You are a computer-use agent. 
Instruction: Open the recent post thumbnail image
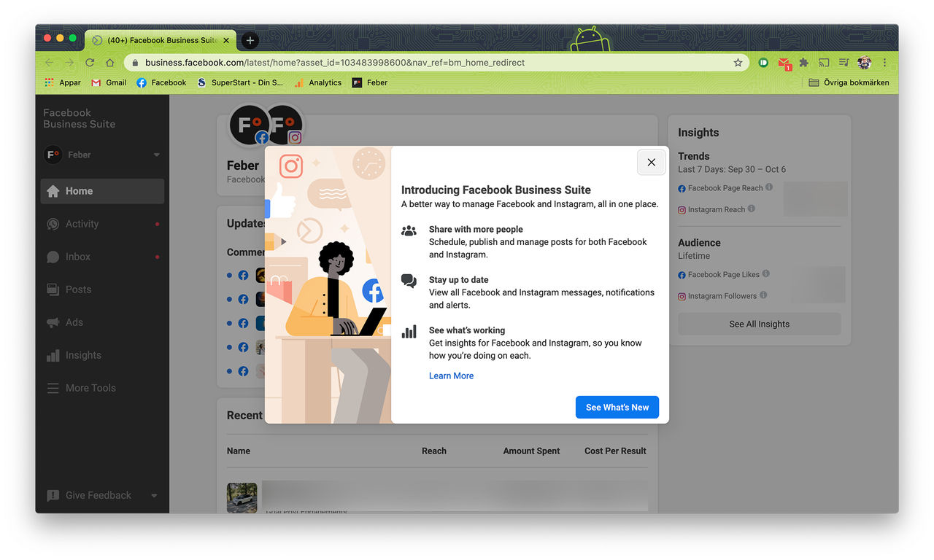pyautogui.click(x=242, y=497)
